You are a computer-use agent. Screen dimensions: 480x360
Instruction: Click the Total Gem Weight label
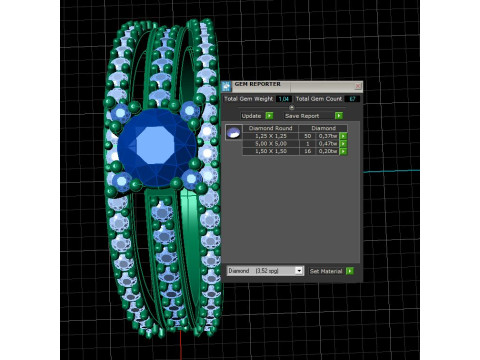248,99
